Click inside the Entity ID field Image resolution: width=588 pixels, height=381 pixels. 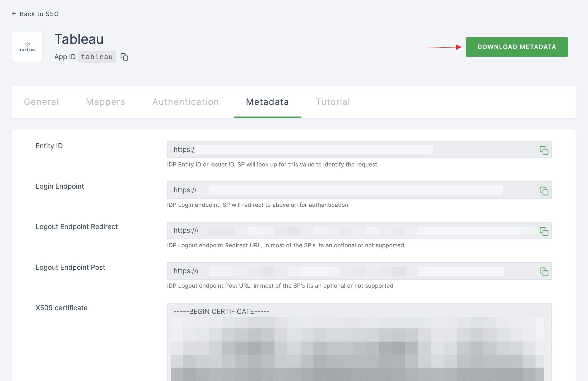click(360, 150)
